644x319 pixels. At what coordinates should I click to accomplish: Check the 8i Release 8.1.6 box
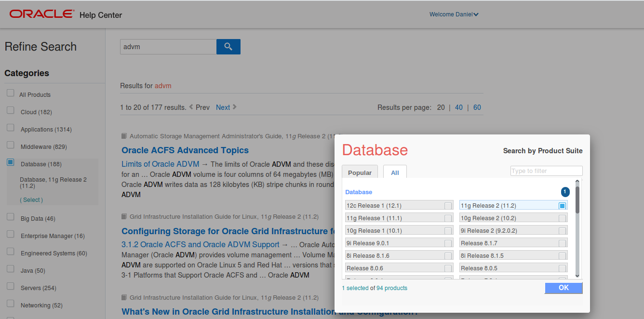pos(448,256)
